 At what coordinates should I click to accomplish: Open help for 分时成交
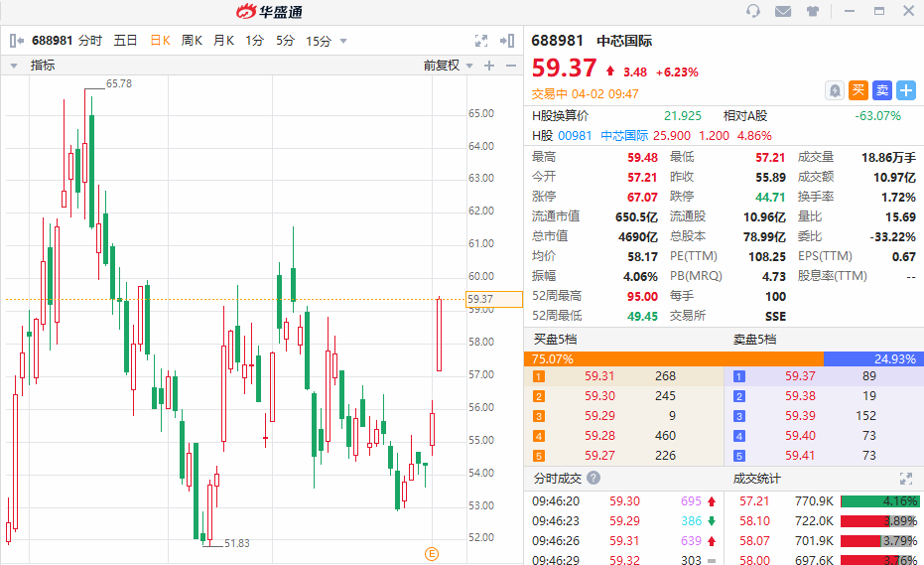point(594,478)
